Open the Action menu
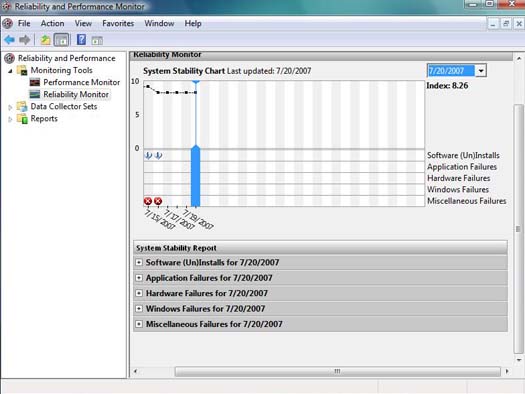The width and height of the screenshot is (525, 394). pyautogui.click(x=52, y=23)
